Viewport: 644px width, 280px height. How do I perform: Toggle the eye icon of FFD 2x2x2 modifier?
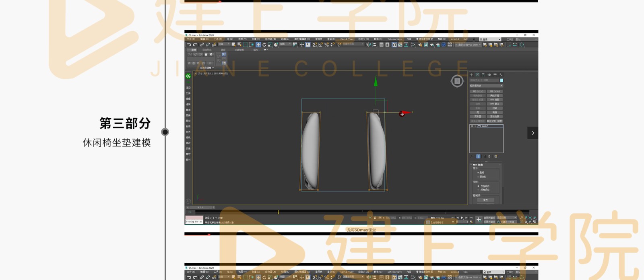point(472,126)
